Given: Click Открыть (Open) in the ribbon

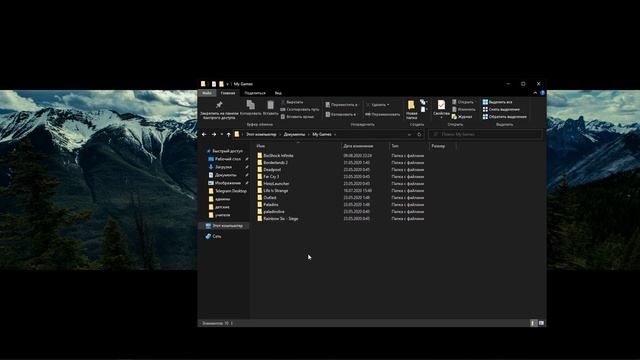Looking at the screenshot, I should 463,102.
